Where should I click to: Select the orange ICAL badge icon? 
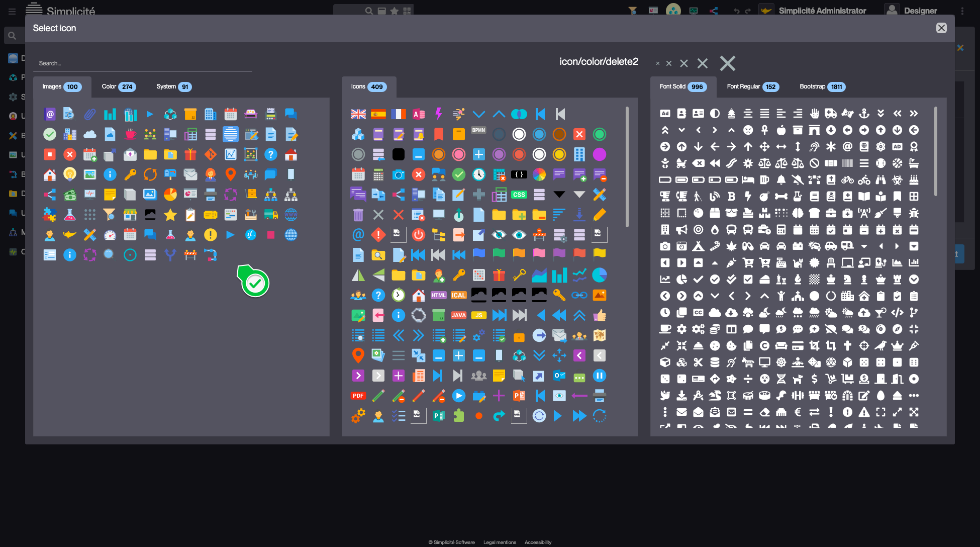tap(459, 295)
